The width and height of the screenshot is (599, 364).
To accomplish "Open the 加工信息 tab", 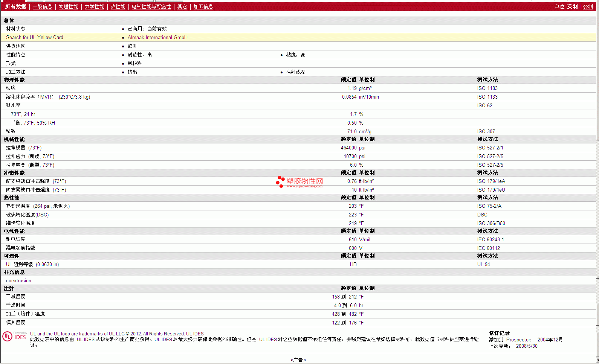I will (x=203, y=7).
